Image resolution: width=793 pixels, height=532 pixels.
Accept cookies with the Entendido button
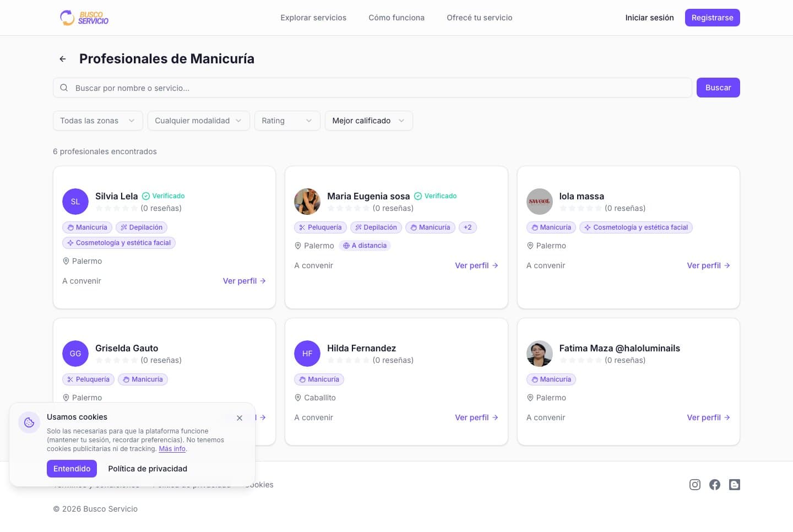tap(72, 469)
